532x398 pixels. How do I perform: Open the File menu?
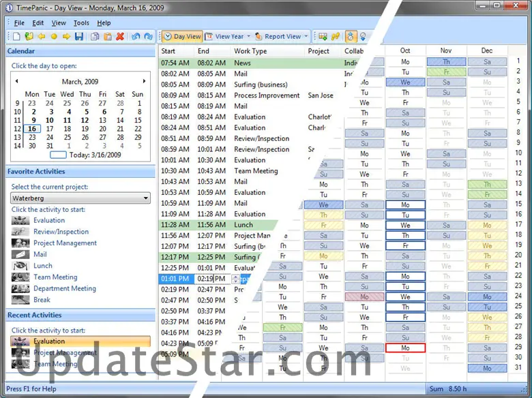[19, 23]
